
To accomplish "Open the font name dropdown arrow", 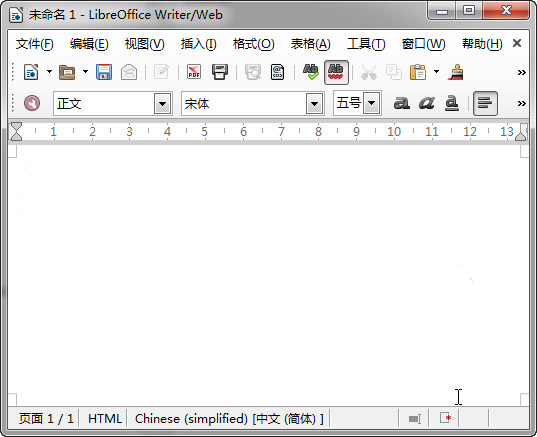I will pyautogui.click(x=314, y=103).
